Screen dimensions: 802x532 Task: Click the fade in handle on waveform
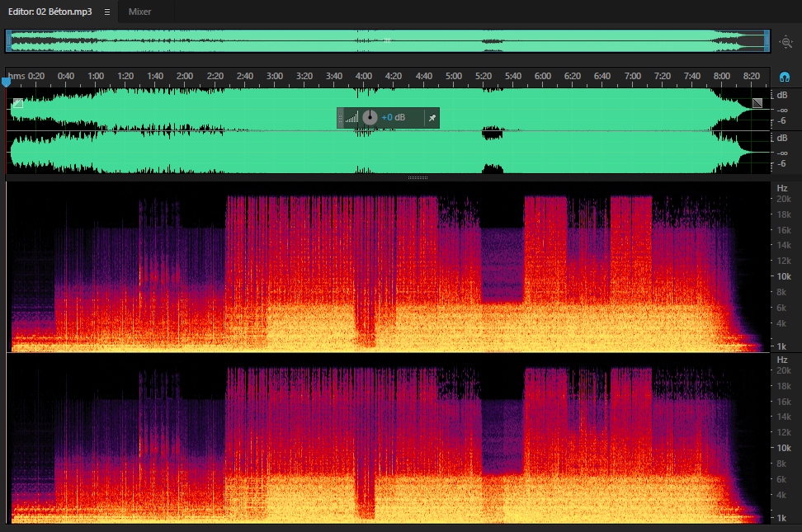point(18,103)
